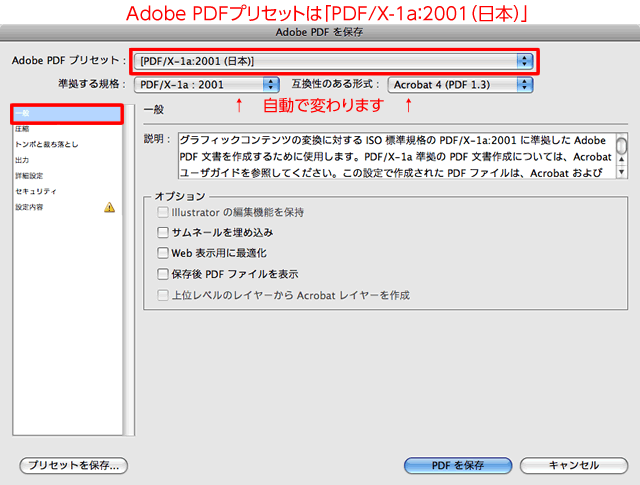Click the description scrollbar up arrow
The width and height of the screenshot is (640, 485).
click(622, 159)
